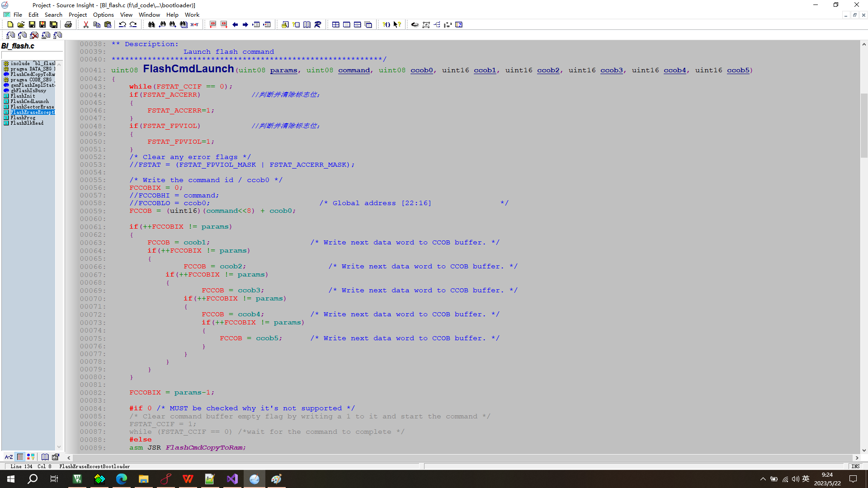The width and height of the screenshot is (868, 488).
Task: Click the first project files icon in second toolbar row
Action: (10, 35)
